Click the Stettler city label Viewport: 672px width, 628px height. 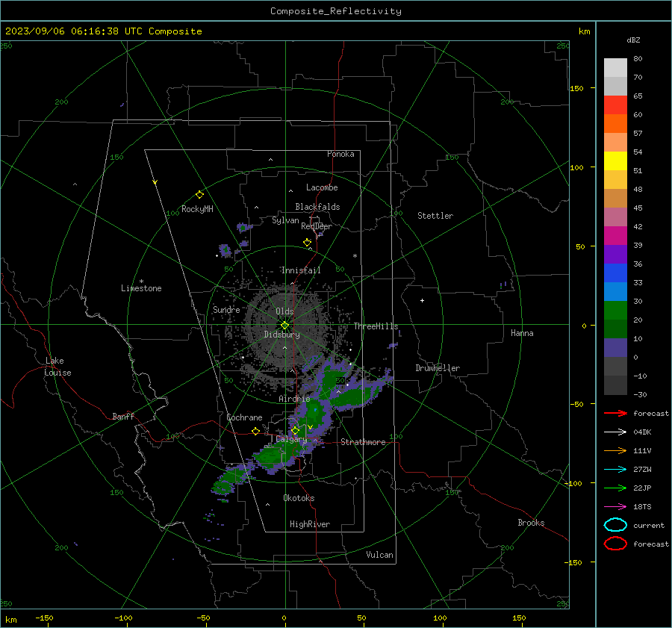[x=435, y=216]
